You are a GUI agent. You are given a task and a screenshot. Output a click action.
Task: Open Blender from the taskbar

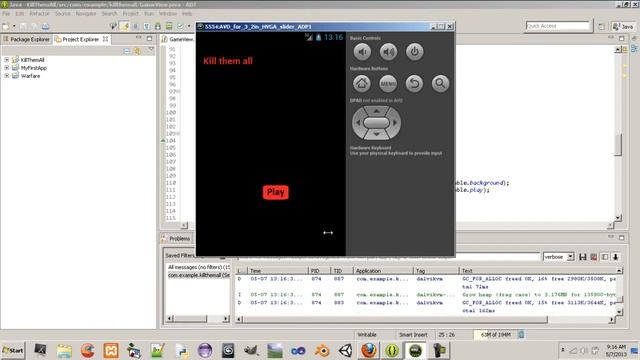click(x=322, y=350)
